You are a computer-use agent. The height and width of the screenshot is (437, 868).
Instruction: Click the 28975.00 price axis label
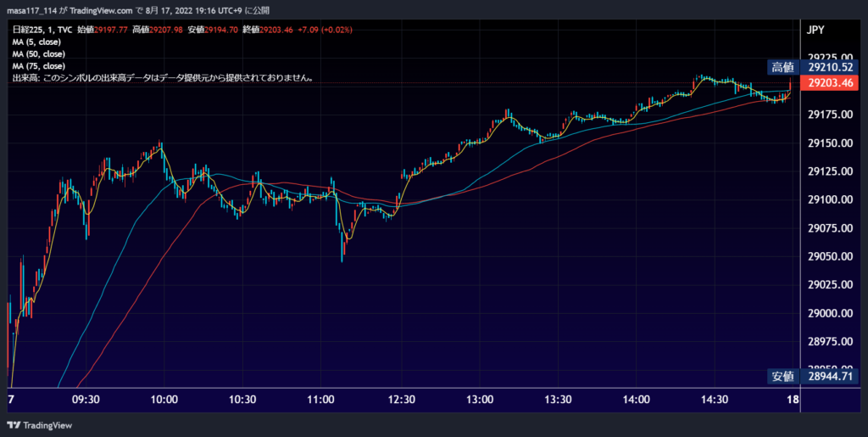[831, 341]
